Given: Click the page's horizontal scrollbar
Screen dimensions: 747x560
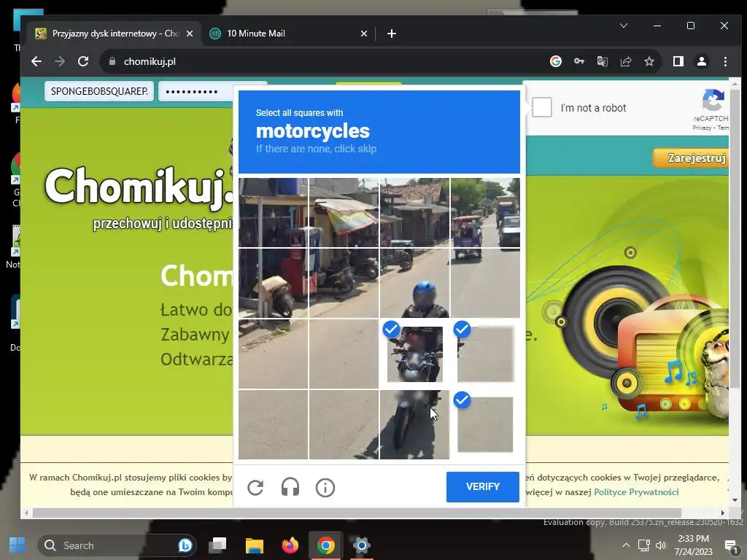Looking at the screenshot, I should (356, 513).
